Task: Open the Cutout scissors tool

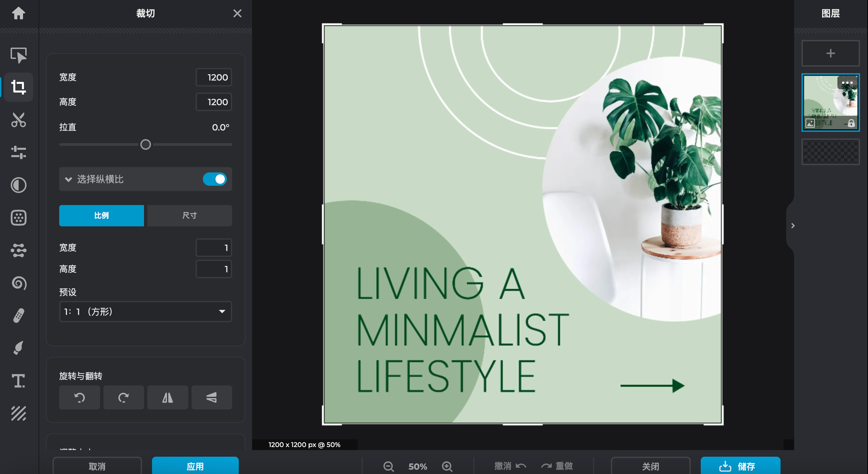Action: [19, 120]
